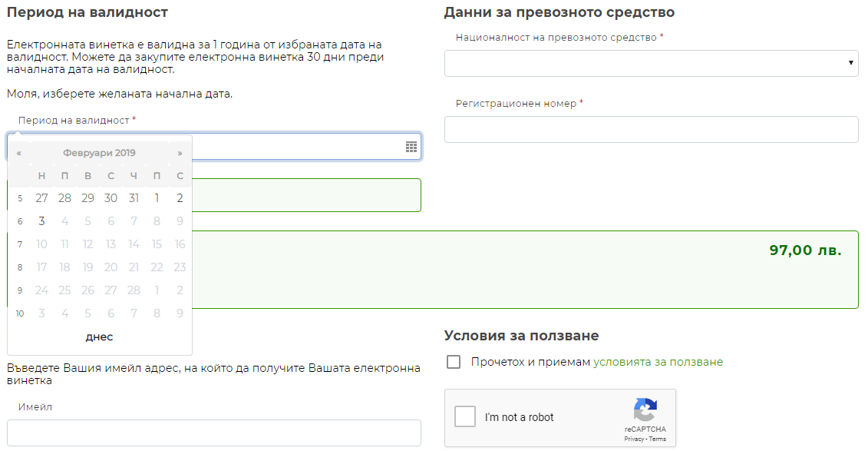Choose February 2 in the calendar
This screenshot has width=868, height=451.
click(x=180, y=198)
